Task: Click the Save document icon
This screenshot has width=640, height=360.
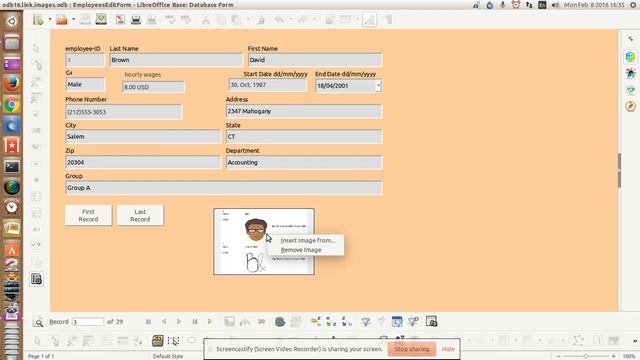Action: 85,20
